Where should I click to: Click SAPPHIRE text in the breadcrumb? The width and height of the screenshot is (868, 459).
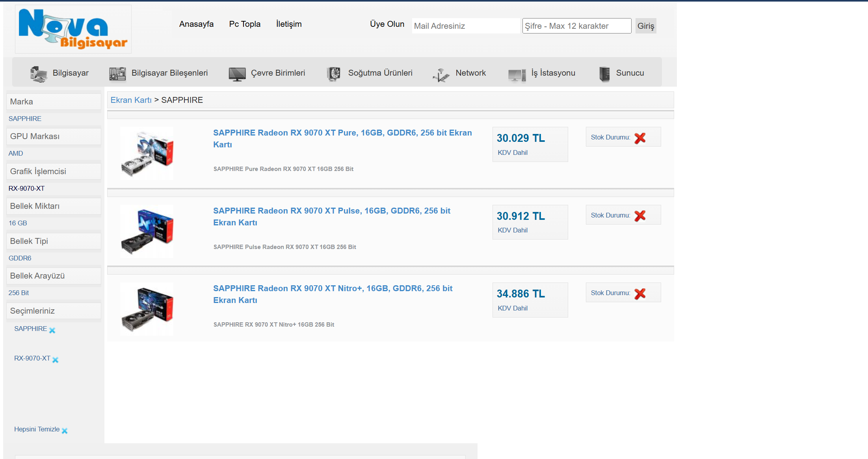[x=182, y=100]
